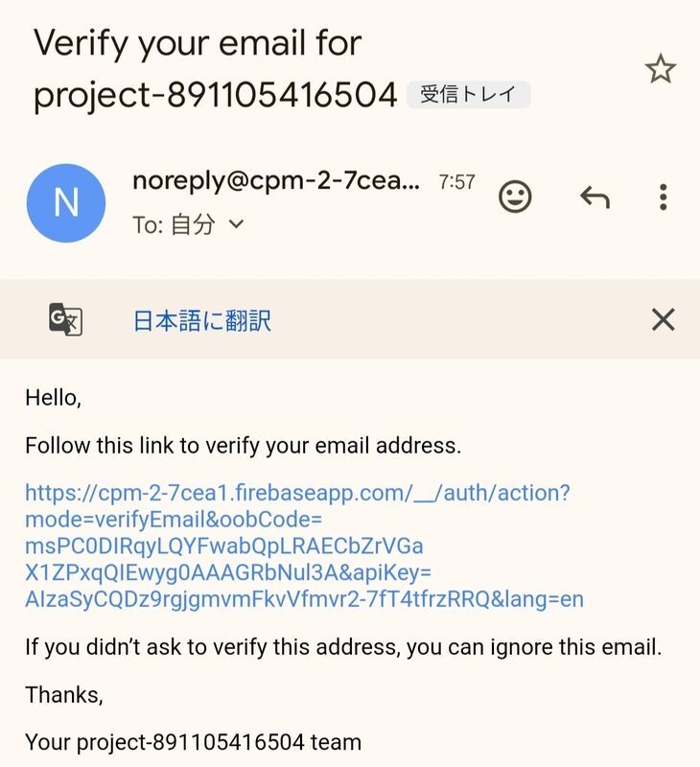This screenshot has width=700, height=767.
Task: Tap the reply arrow icon
Action: [595, 198]
